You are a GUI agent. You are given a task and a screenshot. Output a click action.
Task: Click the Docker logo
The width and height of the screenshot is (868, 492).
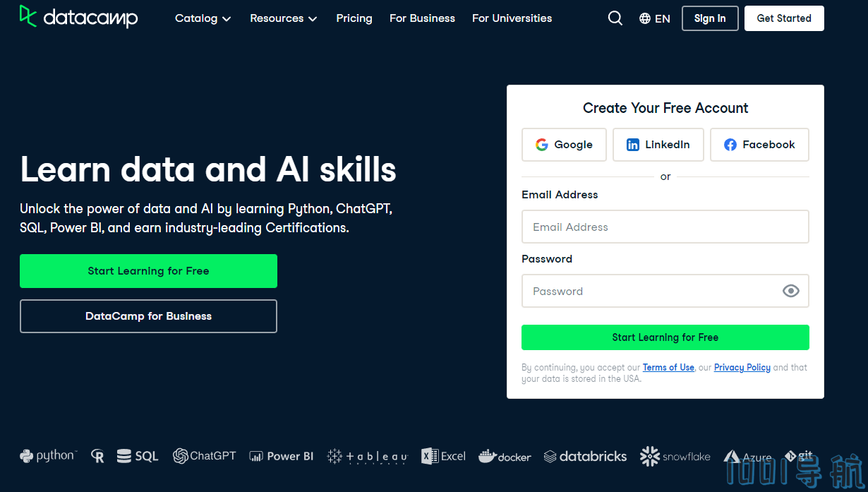505,457
